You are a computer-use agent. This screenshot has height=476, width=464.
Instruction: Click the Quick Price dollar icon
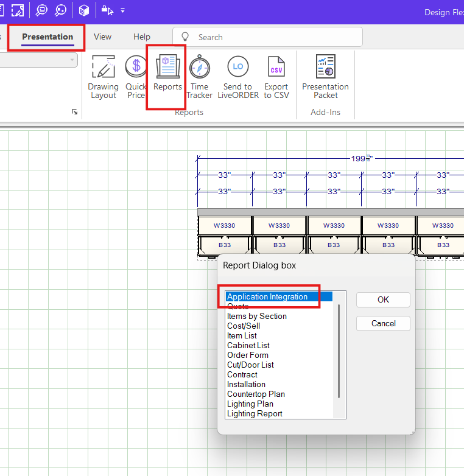(136, 66)
